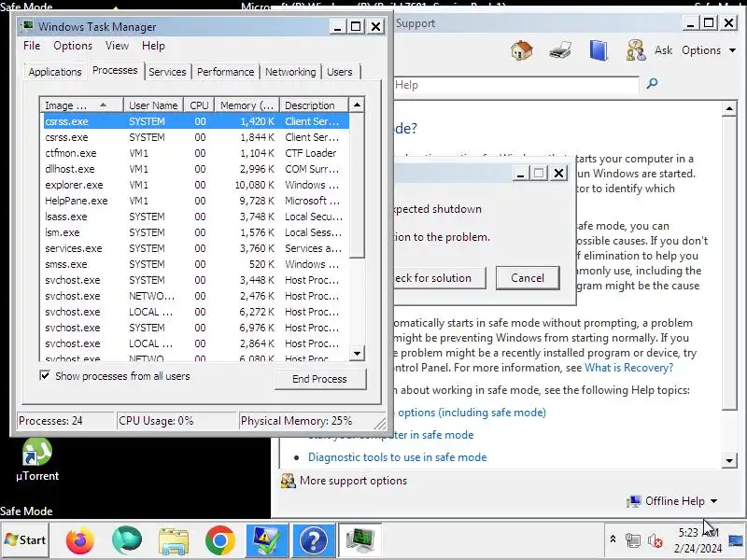Viewport: 747px width, 560px height.
Task: Select the lsass.exe process
Action: point(196,217)
